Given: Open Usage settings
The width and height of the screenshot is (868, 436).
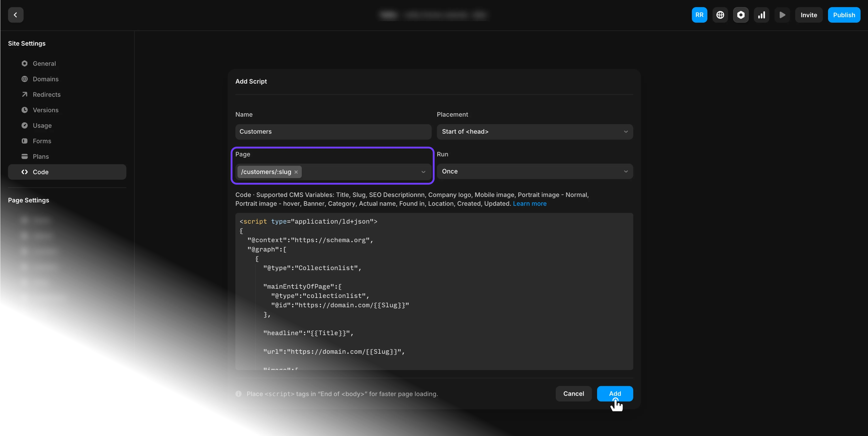Looking at the screenshot, I should (x=67, y=125).
